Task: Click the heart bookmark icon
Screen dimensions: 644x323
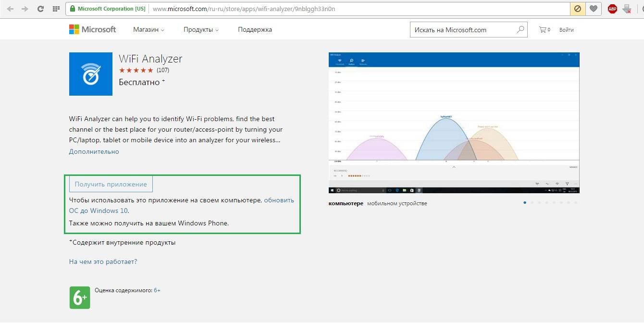Action: click(594, 9)
